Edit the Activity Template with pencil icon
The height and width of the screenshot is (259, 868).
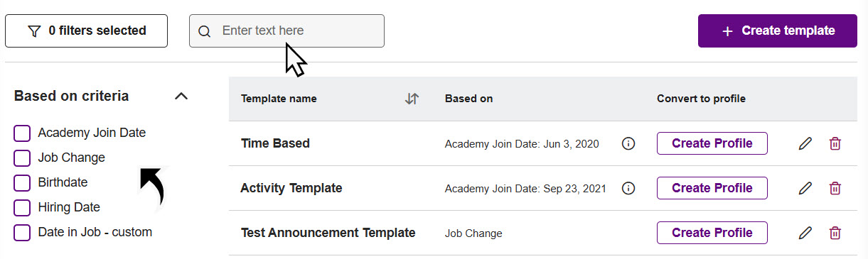[805, 189]
